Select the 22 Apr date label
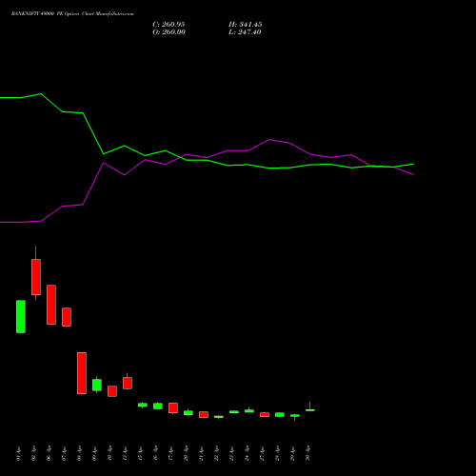 (216, 453)
